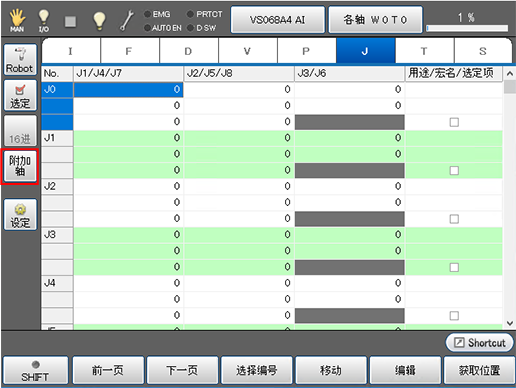Click the J1/J4/J7 column header
The image size is (516, 388).
(x=128, y=73)
